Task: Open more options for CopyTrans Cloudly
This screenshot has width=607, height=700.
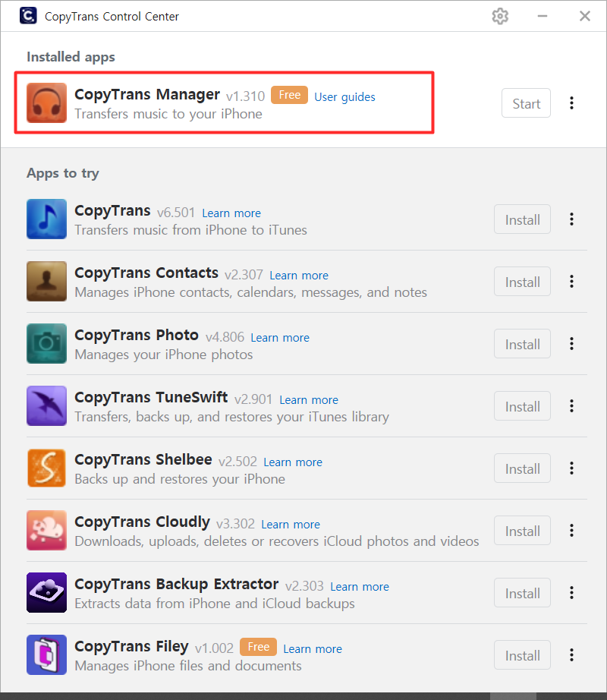Action: click(571, 531)
